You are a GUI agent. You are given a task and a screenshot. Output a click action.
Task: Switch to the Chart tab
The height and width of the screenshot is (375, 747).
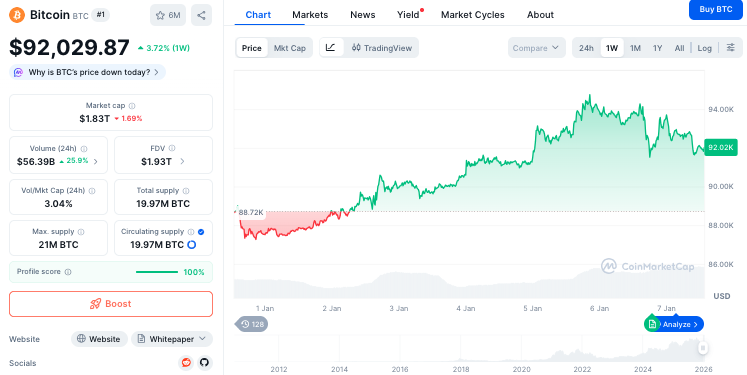258,15
